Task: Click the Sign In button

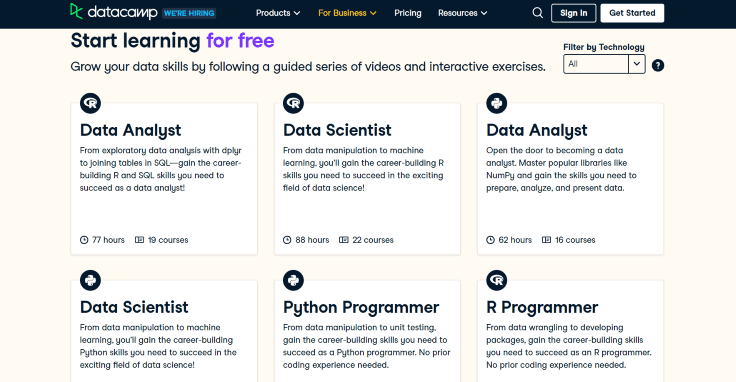Action: coord(574,13)
